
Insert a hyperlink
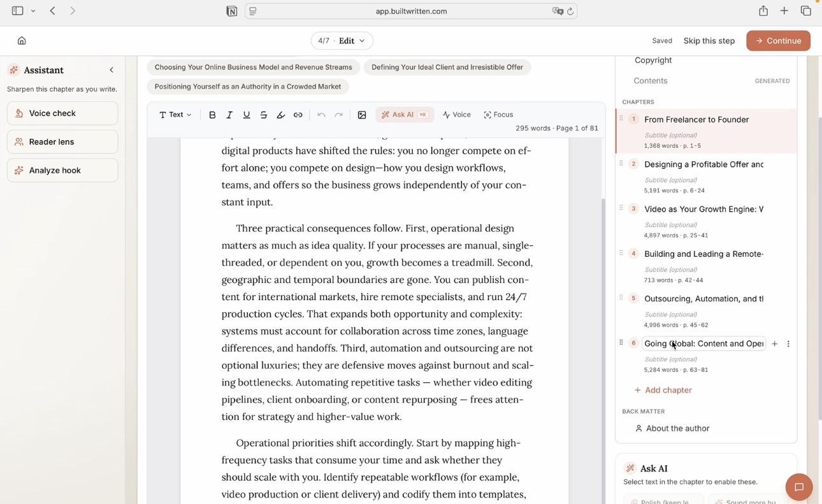click(x=298, y=115)
